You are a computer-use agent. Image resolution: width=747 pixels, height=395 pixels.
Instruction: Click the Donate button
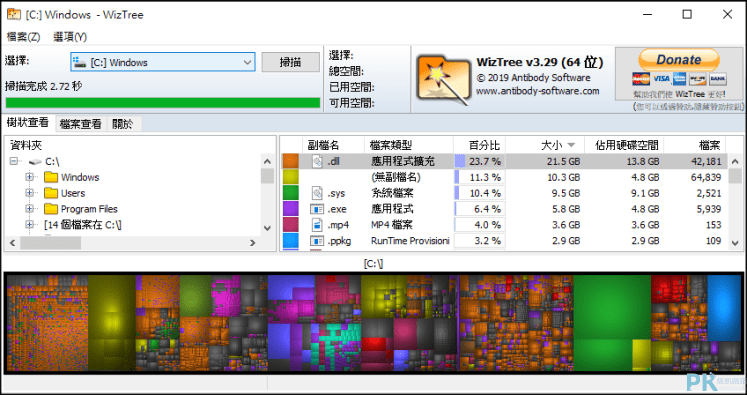pyautogui.click(x=679, y=60)
